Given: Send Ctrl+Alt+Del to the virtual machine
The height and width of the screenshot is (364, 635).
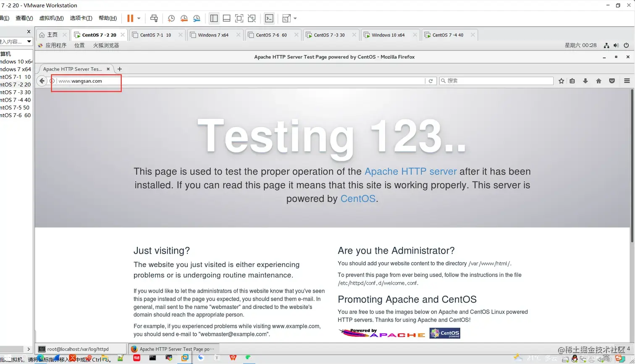Looking at the screenshot, I should (x=154, y=18).
